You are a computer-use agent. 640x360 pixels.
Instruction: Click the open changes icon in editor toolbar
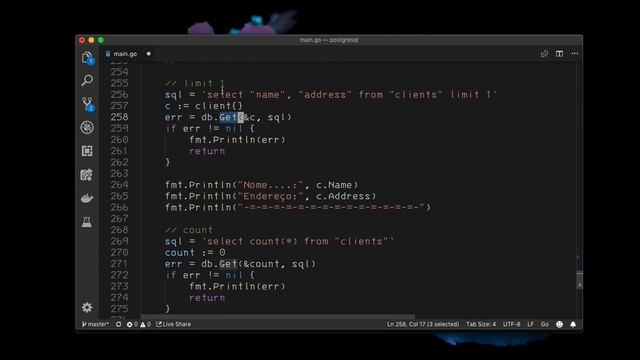(x=544, y=54)
